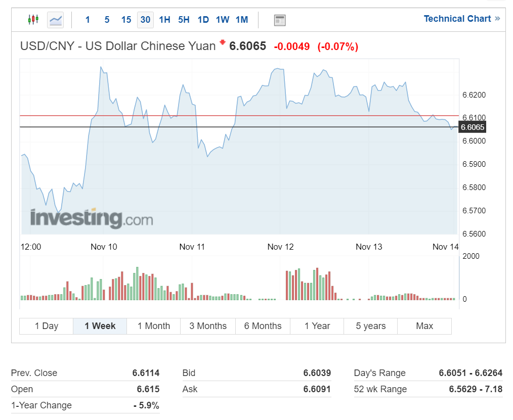Click the 6.5700 price axis label
The height and width of the screenshot is (420, 513).
coord(474,210)
